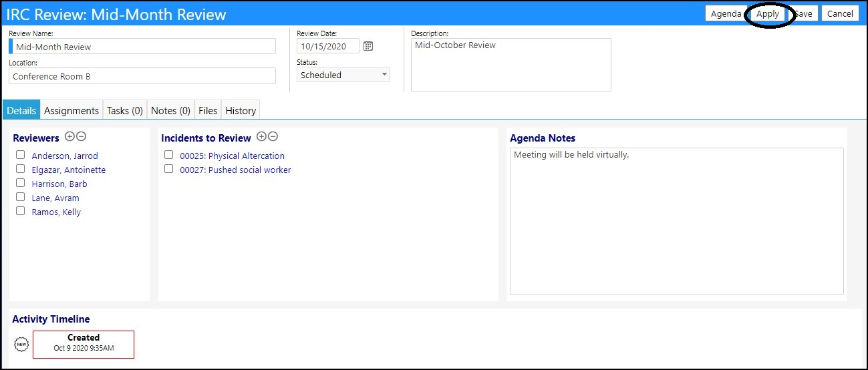The image size is (868, 370).
Task: Click the IRC Review: Mid-Month Review title
Action: tap(116, 14)
